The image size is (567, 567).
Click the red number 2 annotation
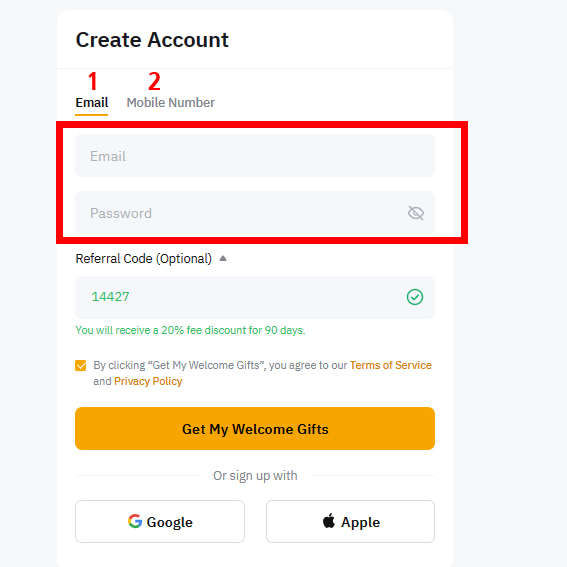click(154, 81)
